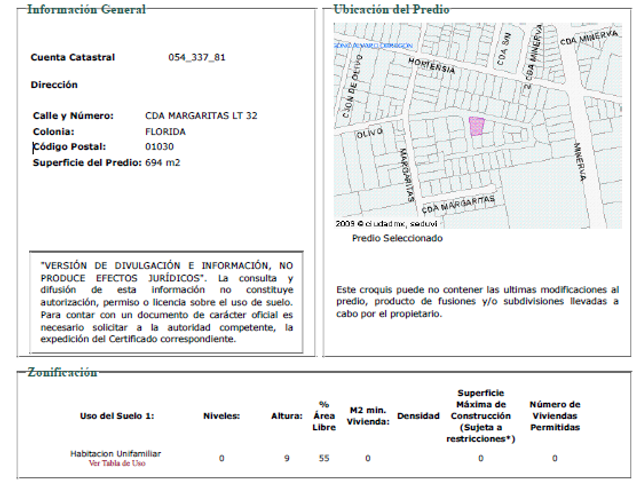Open the Ver Tabla de Uso link
Image resolution: width=640 pixels, height=480 pixels.
pos(117,463)
